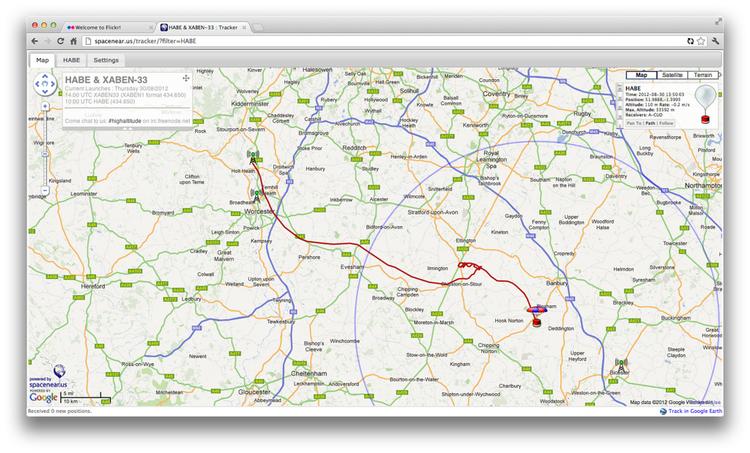Click the landed HABE payload marker near Bloxham
750x453 pixels.
pos(538,318)
